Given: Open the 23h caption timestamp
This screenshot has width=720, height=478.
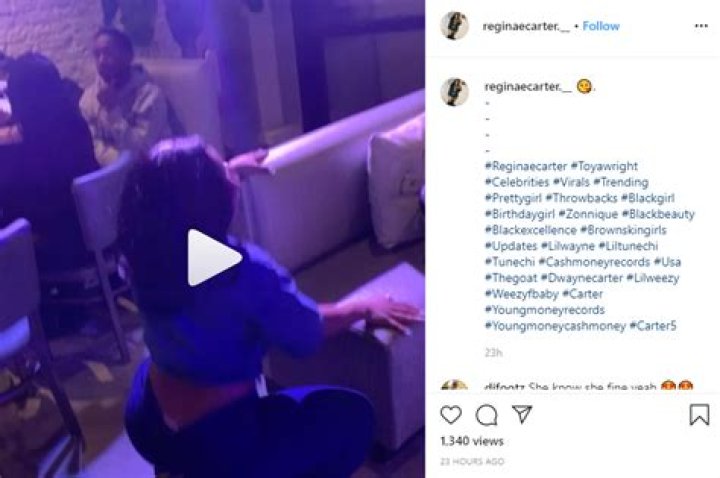Looking at the screenshot, I should coord(494,353).
